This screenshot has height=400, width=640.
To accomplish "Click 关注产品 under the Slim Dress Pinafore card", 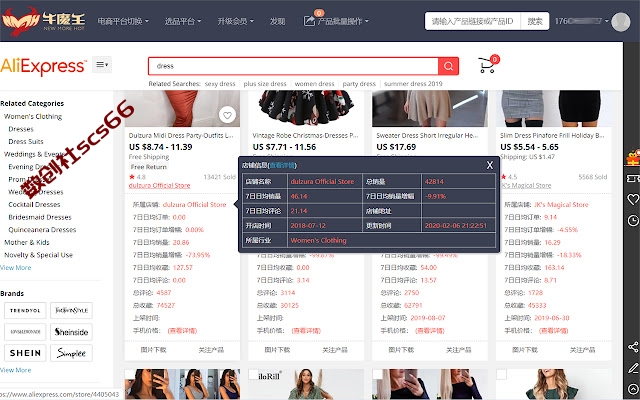I will pos(582,350).
